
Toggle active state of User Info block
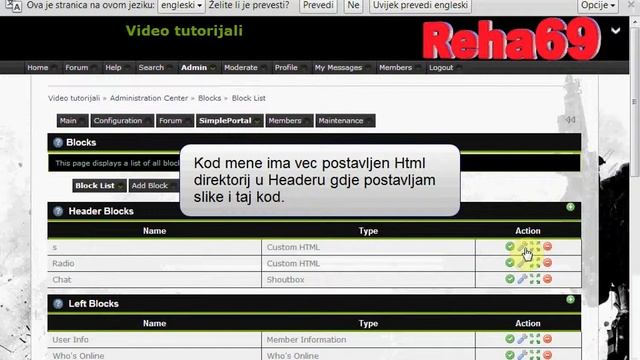click(510, 339)
